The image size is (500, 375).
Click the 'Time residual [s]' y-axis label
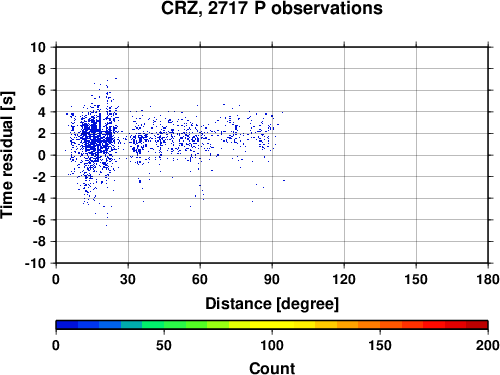7,155
